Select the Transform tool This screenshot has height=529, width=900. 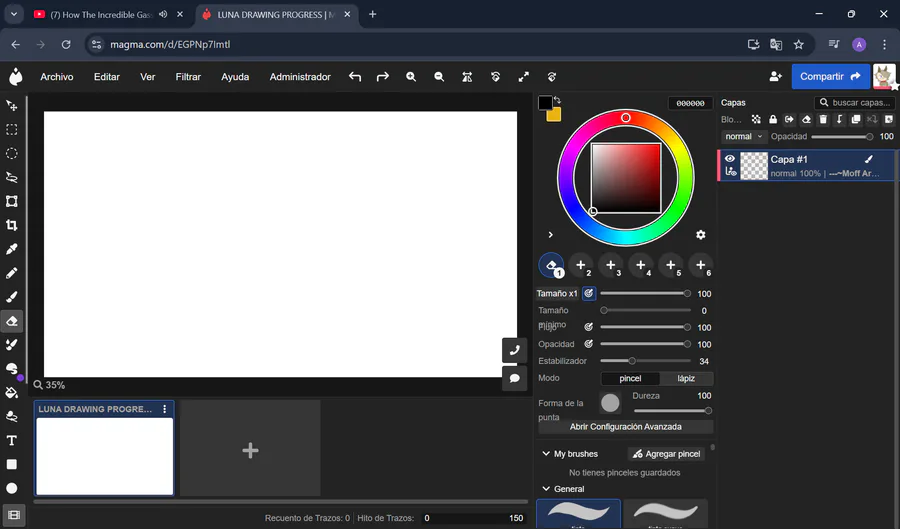[x=11, y=201]
